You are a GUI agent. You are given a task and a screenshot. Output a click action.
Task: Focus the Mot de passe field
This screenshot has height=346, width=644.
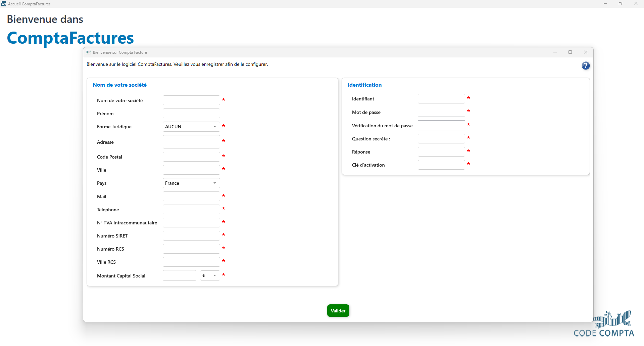point(441,112)
